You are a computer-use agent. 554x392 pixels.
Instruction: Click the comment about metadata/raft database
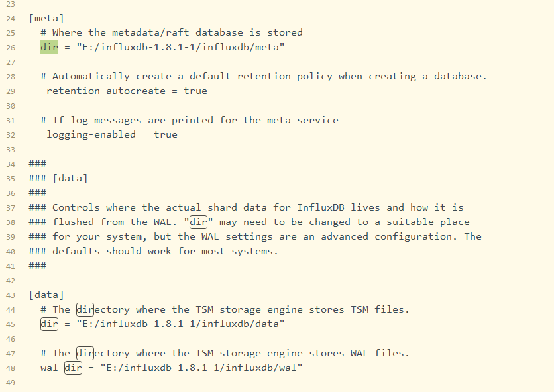172,32
